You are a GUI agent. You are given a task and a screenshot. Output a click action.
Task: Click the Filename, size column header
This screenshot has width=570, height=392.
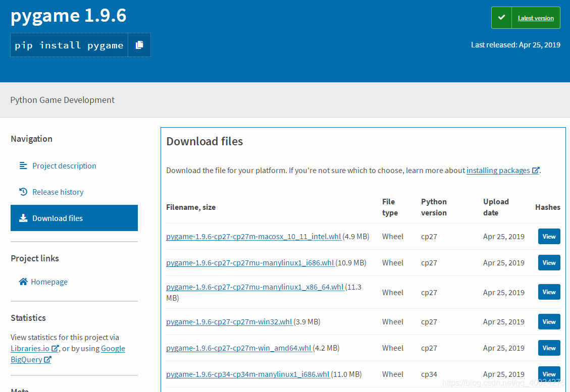click(191, 207)
